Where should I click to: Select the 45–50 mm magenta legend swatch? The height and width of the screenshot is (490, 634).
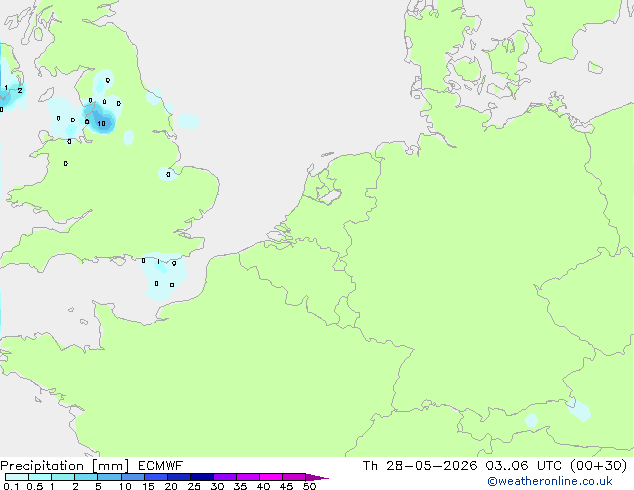[294, 477]
